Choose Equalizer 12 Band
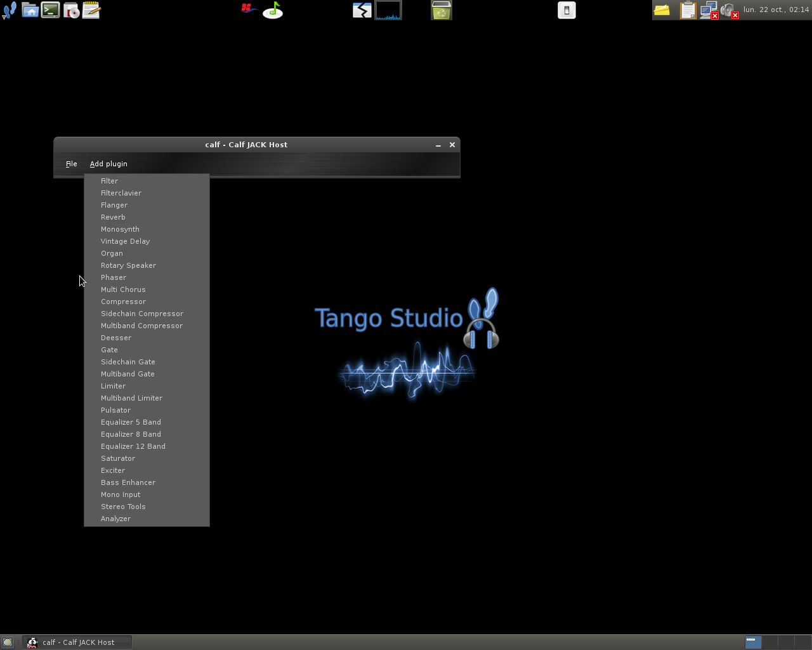This screenshot has height=650, width=812. (147, 446)
